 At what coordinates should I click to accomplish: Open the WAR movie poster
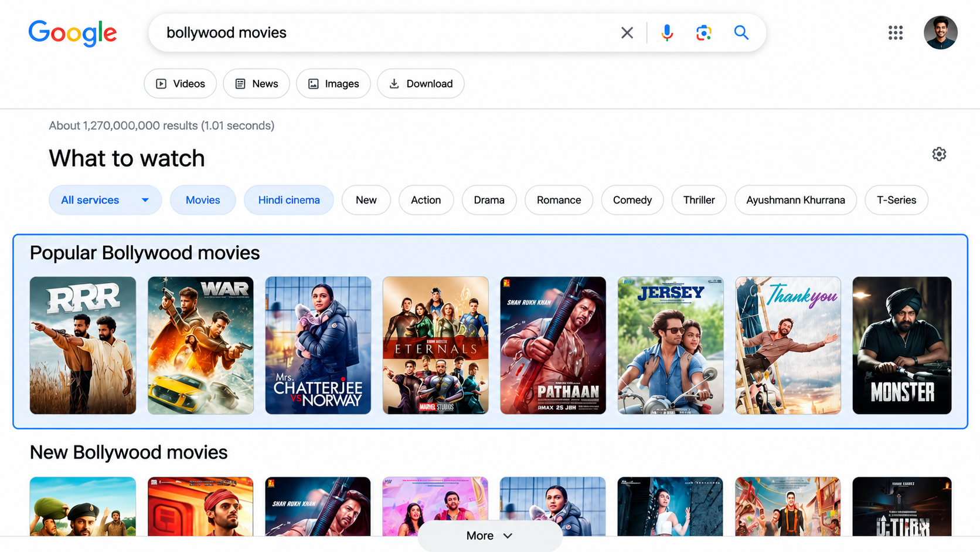click(x=200, y=346)
